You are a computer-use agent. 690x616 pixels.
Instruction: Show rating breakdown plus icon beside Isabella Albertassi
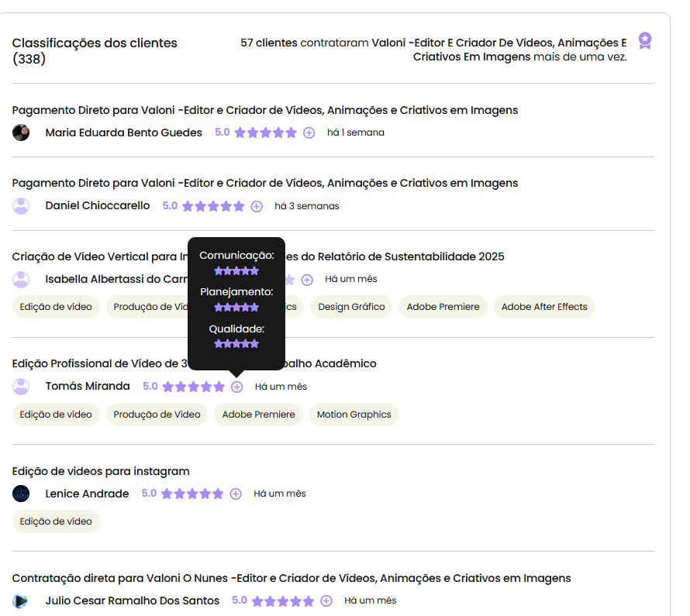(307, 280)
